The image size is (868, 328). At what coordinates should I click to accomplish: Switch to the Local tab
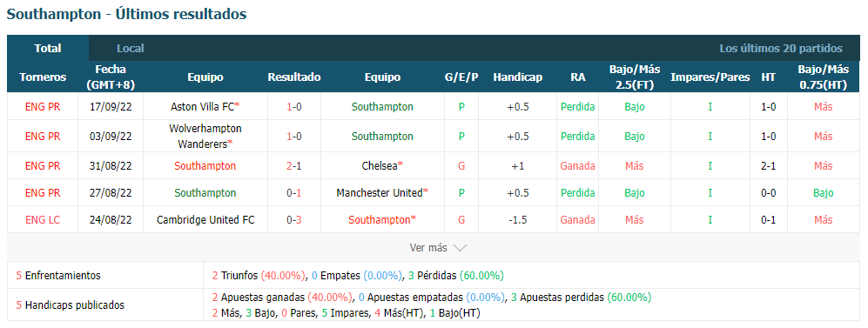pyautogui.click(x=131, y=49)
